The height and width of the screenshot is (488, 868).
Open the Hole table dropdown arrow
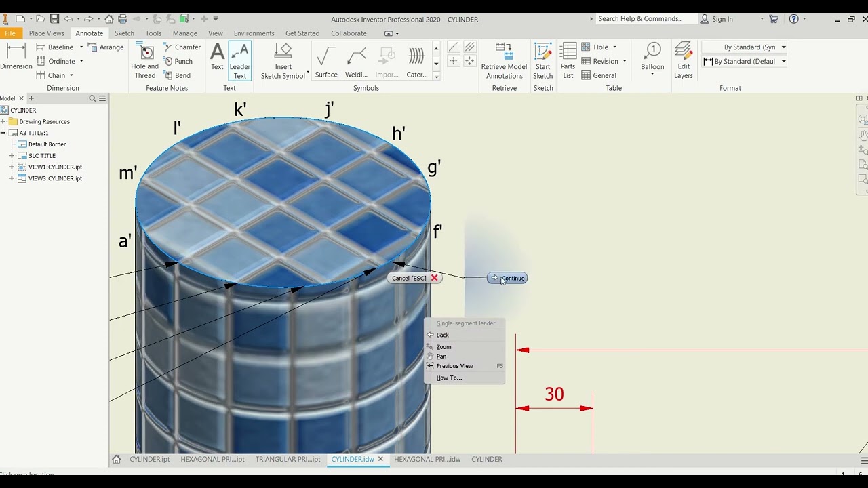[614, 47]
